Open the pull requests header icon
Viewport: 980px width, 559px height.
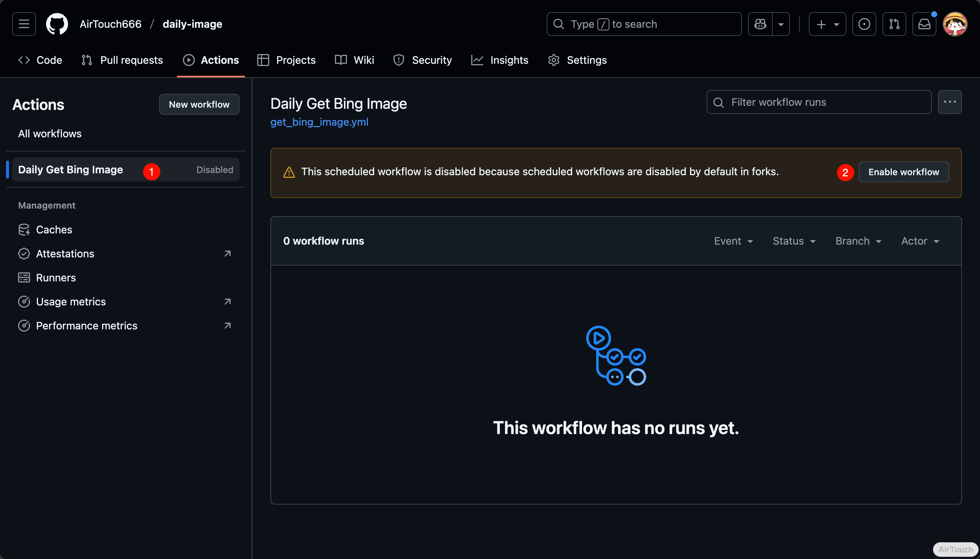click(x=894, y=24)
